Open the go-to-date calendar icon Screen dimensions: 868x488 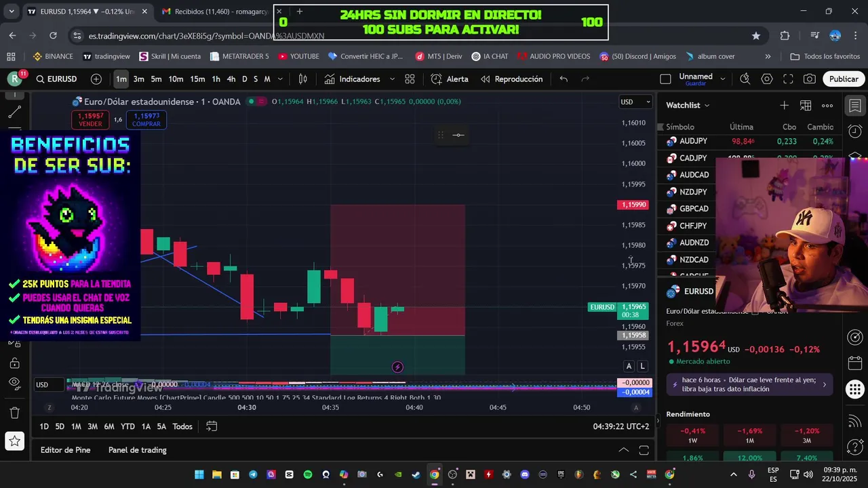pos(212,426)
